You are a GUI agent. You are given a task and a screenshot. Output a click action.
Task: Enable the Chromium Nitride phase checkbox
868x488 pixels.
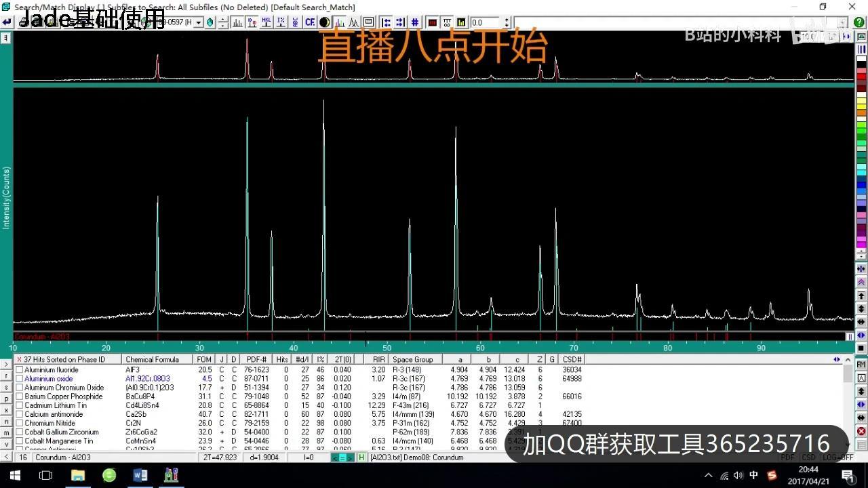tap(20, 423)
